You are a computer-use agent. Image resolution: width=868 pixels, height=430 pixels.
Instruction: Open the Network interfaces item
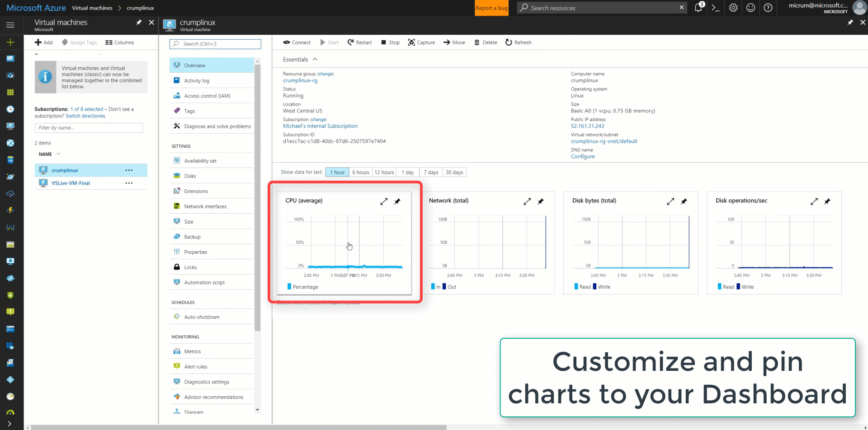(212, 206)
